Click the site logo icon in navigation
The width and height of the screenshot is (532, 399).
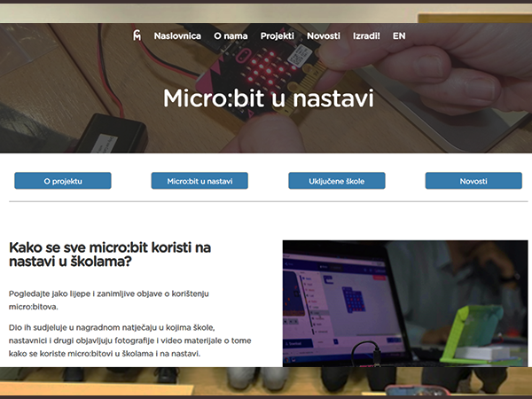pyautogui.click(x=137, y=36)
